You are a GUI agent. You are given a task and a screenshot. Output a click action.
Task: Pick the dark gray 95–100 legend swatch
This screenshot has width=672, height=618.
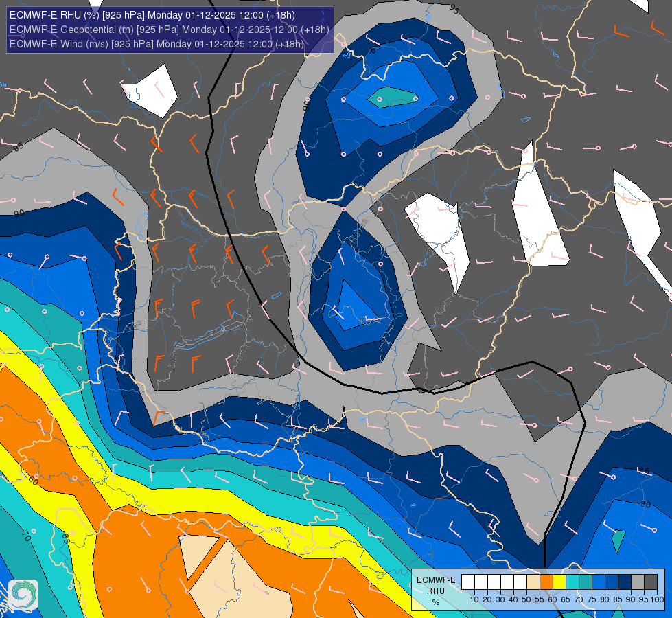(x=651, y=582)
